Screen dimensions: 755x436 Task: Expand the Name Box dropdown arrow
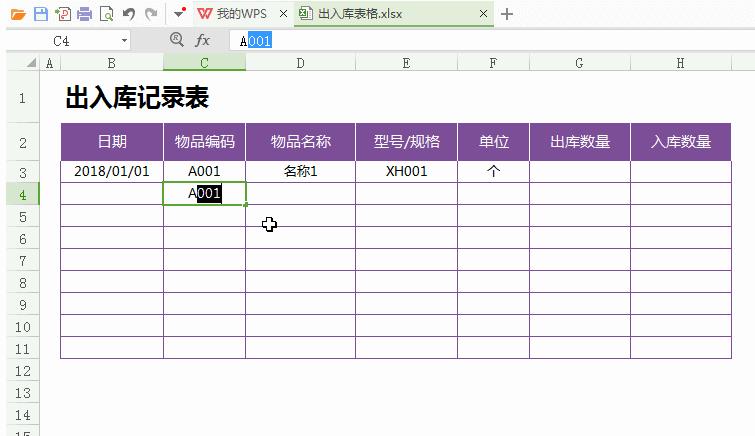(124, 41)
